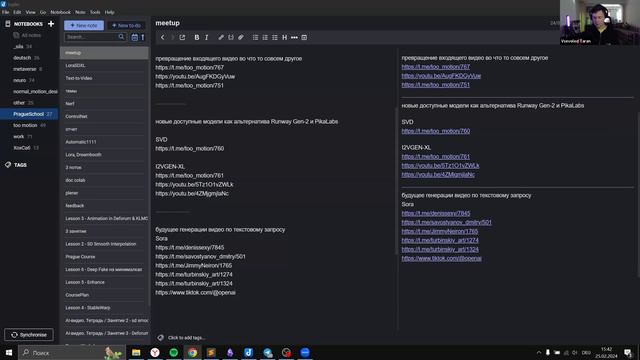Collapse the NOTEBOOKS section header

tap(28, 24)
